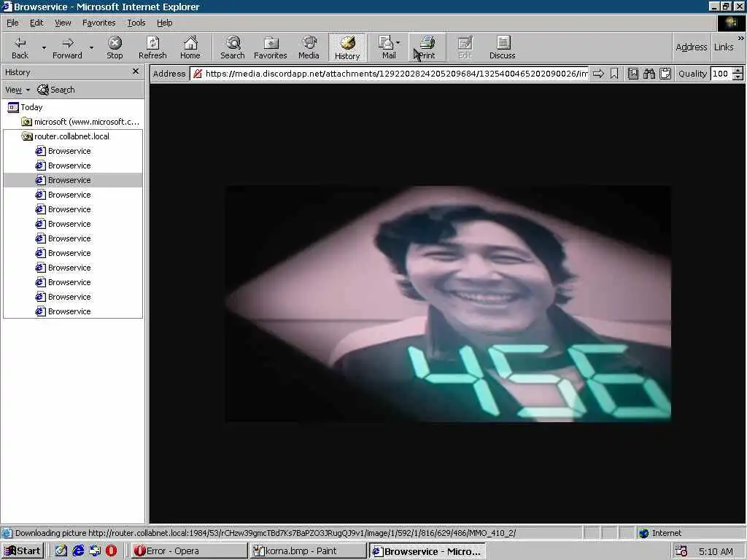747x560 pixels.
Task: Open the View menu in menu bar
Action: point(63,23)
